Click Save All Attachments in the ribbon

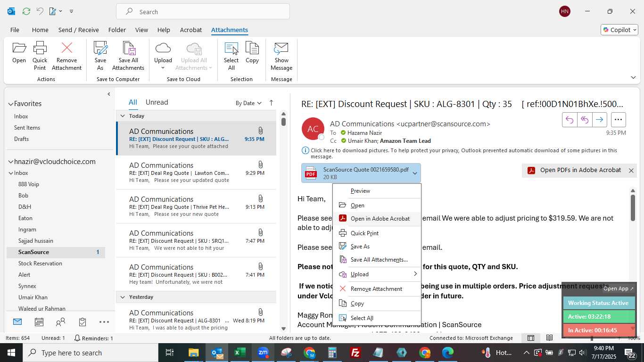tap(128, 56)
